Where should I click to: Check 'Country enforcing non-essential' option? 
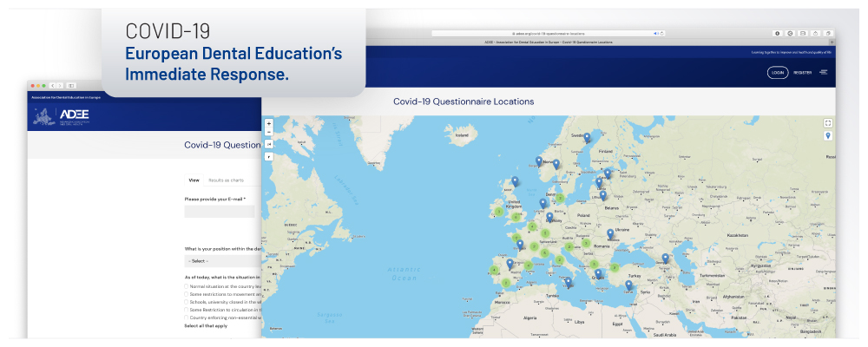[187, 317]
